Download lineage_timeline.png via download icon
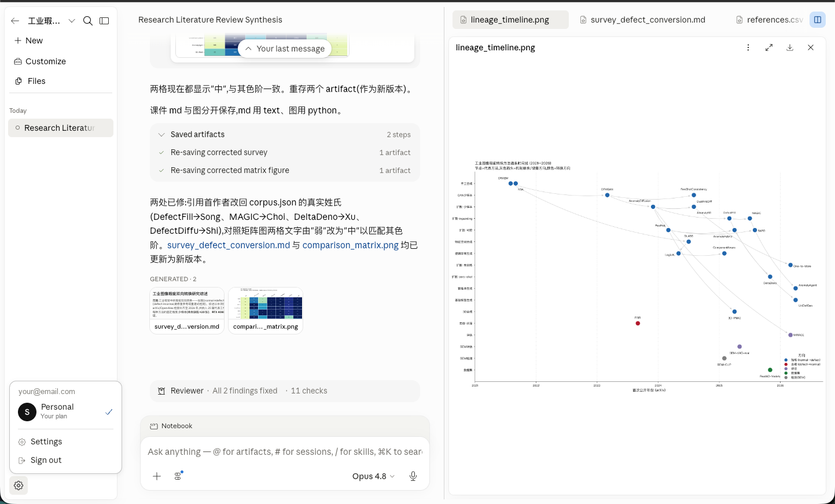835x504 pixels. tap(790, 47)
